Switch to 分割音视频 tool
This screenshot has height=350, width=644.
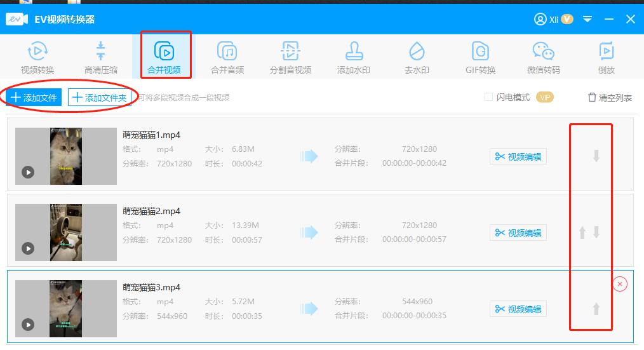[290, 58]
